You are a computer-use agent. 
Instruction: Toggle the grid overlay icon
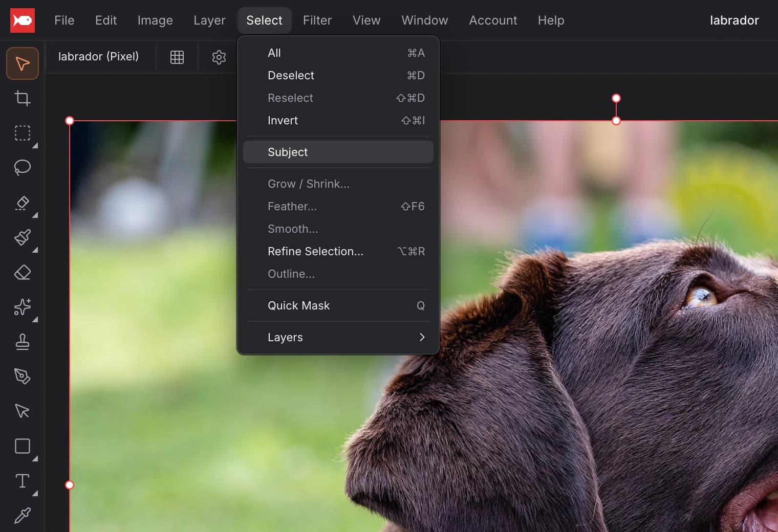coord(177,57)
